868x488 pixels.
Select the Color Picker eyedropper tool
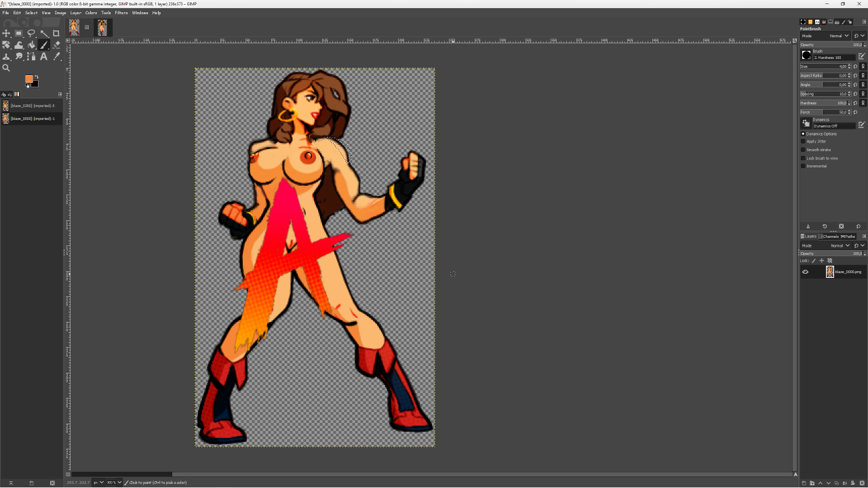coord(56,57)
